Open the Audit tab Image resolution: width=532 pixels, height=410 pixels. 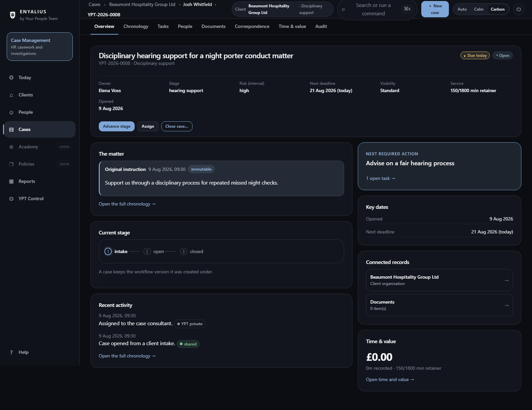pos(321,26)
